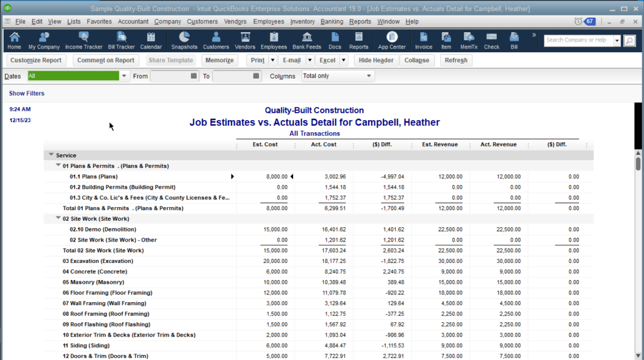The width and height of the screenshot is (644, 360).
Task: Create Invoice via toolbar icon
Action: (423, 41)
